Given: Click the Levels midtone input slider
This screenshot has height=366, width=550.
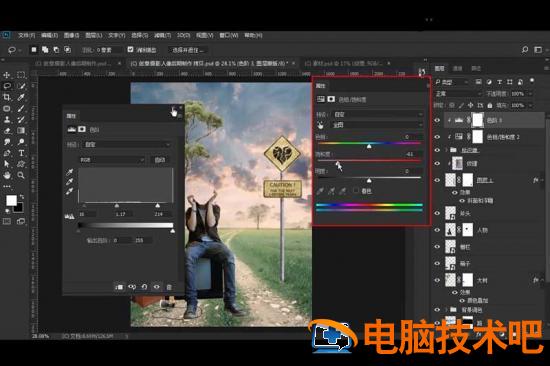Looking at the screenshot, I should coord(117,205).
